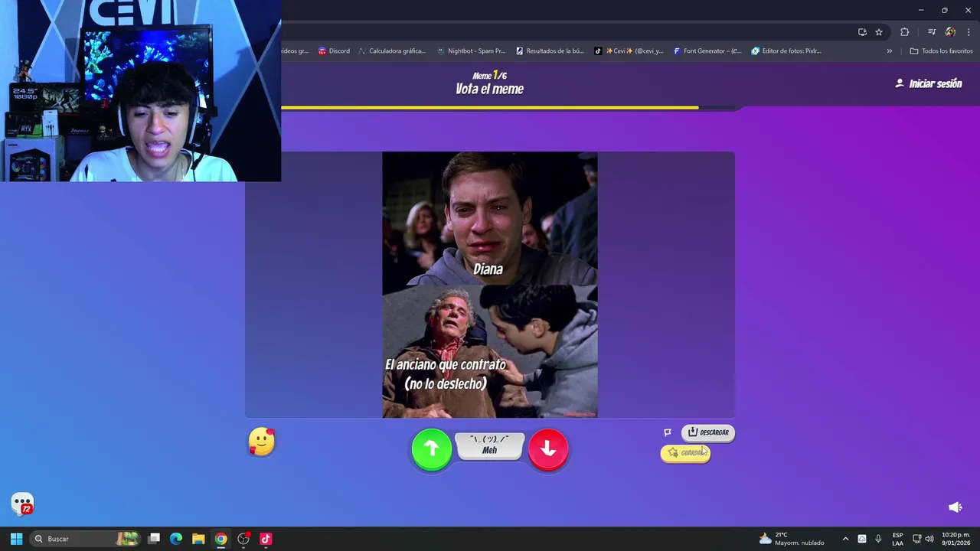Save the meme with the yellow Guardar button
Viewport: 980px width, 551px height.
click(685, 453)
